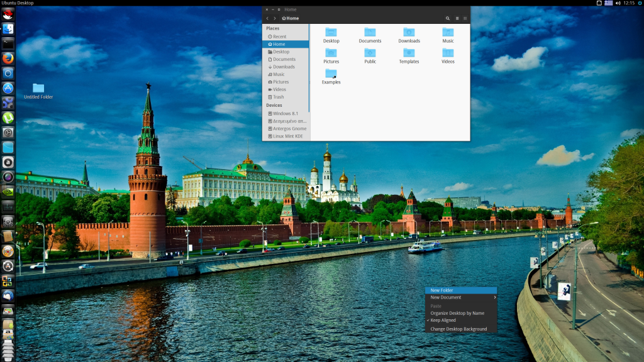Select Videos in the Places sidebar
Screen dimensions: 644x362
click(x=286, y=89)
